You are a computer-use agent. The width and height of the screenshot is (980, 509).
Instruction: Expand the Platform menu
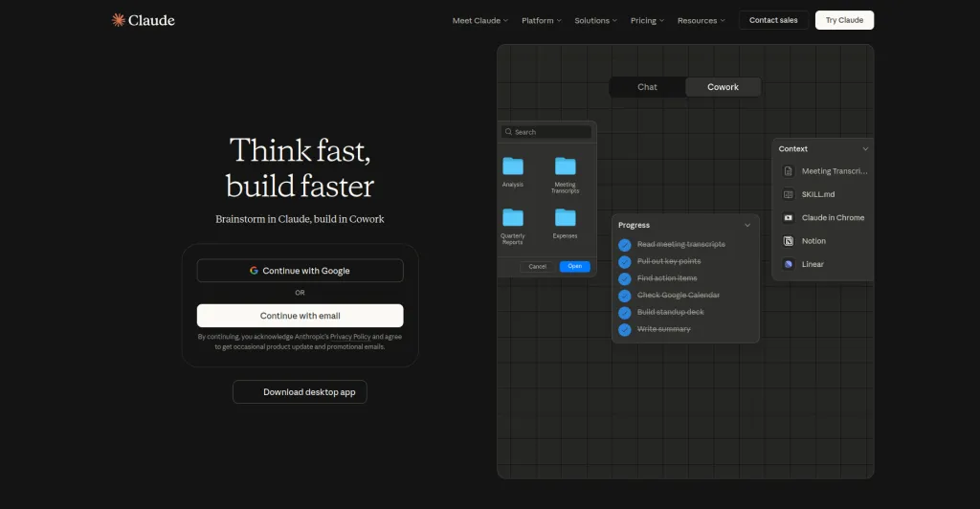542,21
